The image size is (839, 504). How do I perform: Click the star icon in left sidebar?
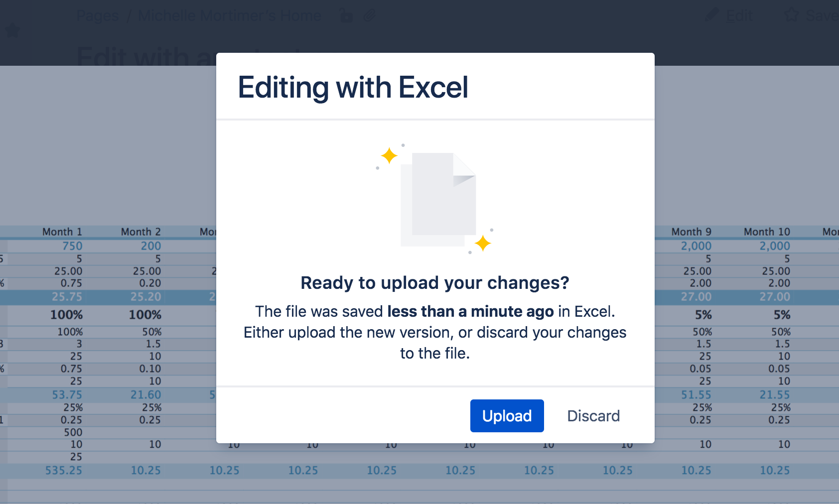[x=12, y=31]
